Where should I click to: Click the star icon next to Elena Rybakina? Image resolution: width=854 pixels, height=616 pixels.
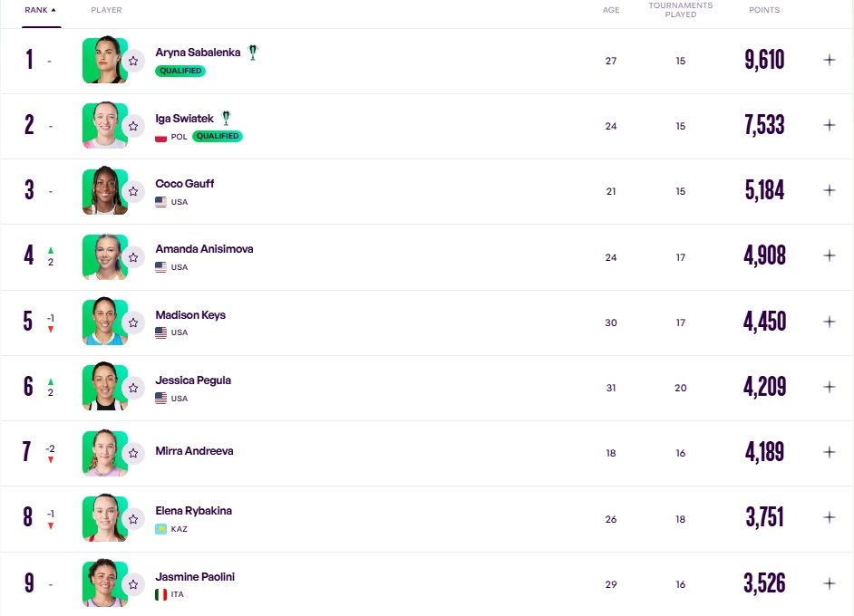click(133, 519)
